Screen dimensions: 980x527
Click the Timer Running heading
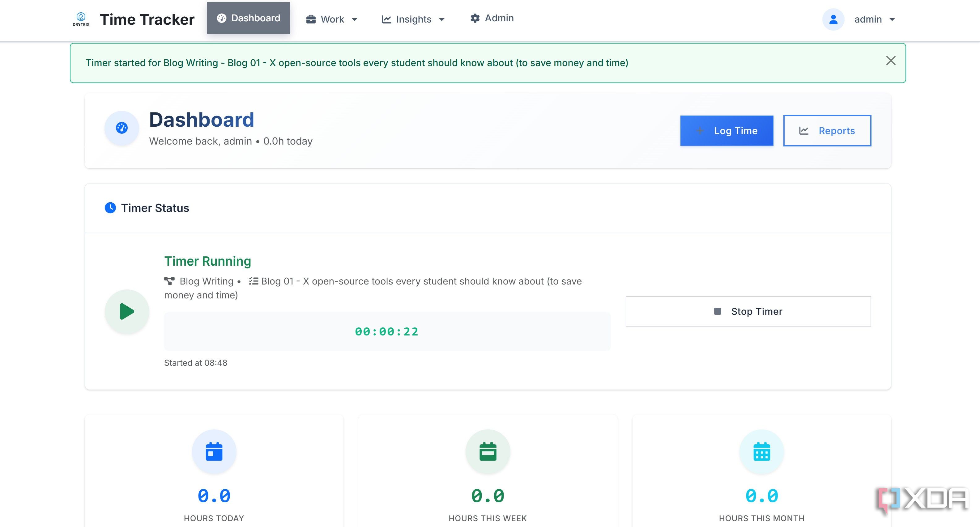click(x=207, y=261)
